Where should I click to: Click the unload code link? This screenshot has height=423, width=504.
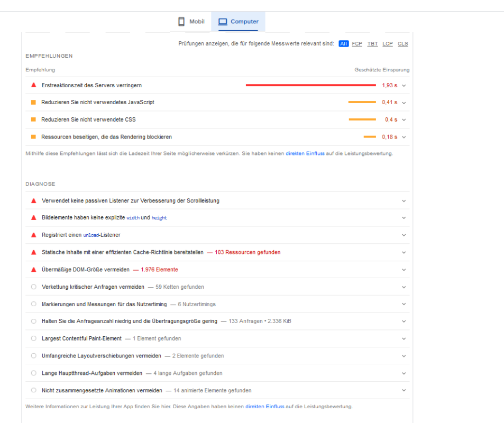pyautogui.click(x=91, y=235)
